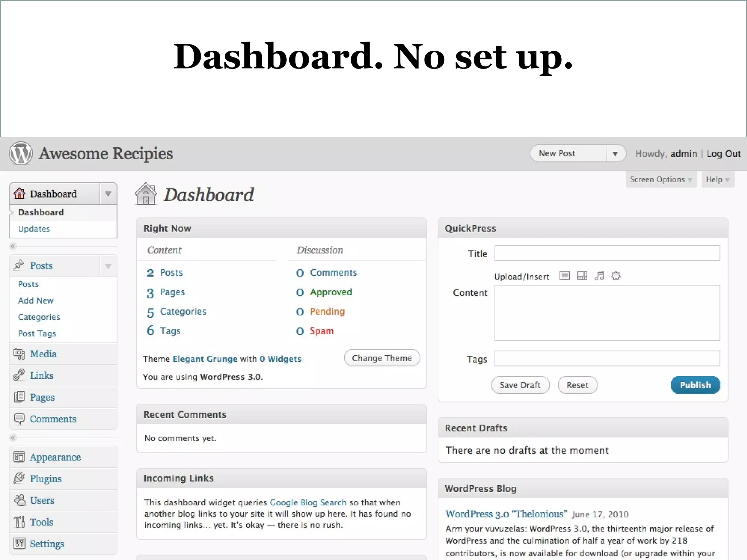Open Posts submenu item under Posts
747x560 pixels.
click(28, 284)
